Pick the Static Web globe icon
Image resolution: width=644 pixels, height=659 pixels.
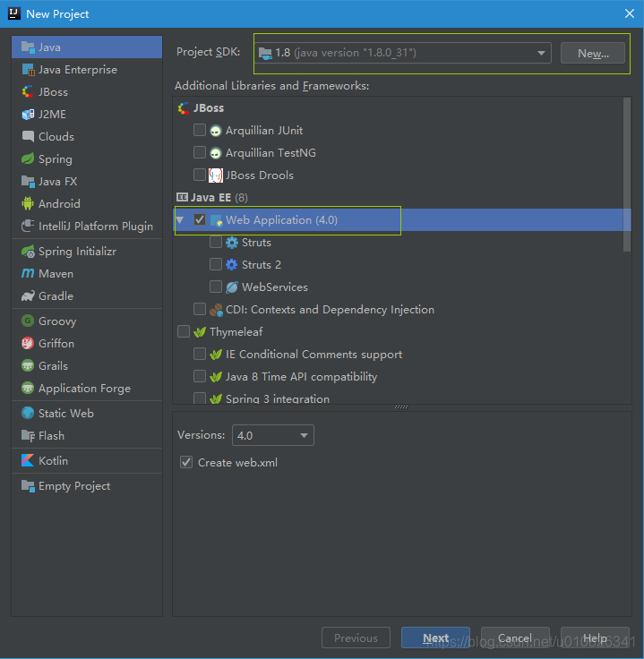pyautogui.click(x=28, y=413)
